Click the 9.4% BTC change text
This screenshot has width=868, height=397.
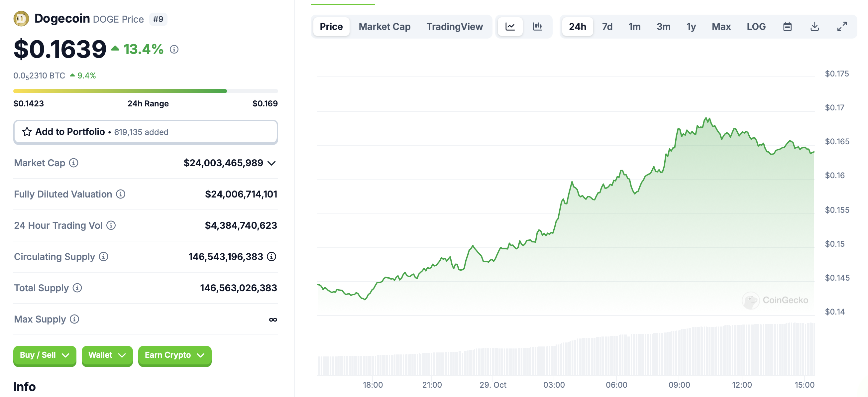coord(87,76)
